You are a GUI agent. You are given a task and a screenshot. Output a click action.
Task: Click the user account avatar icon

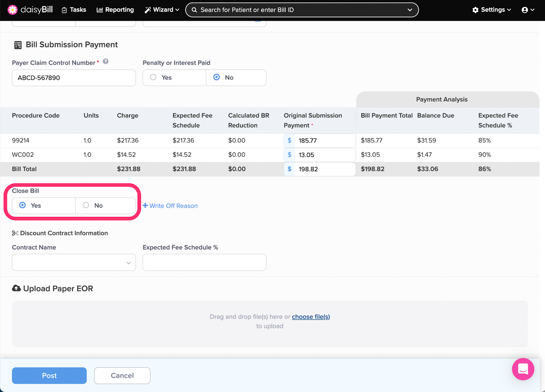[x=525, y=10]
